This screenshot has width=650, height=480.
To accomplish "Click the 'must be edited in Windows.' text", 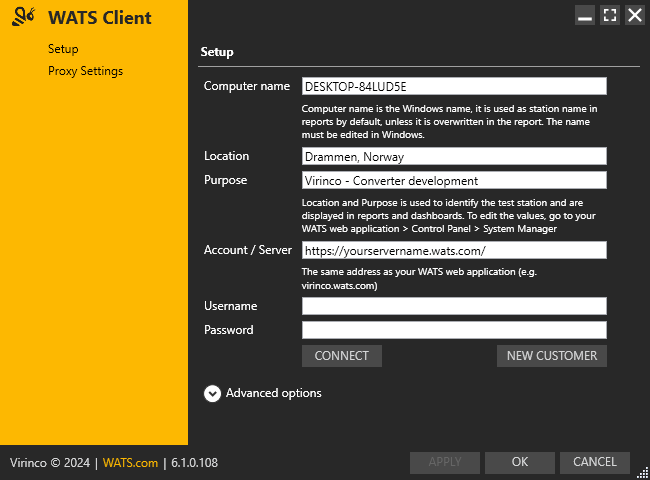I will (363, 135).
